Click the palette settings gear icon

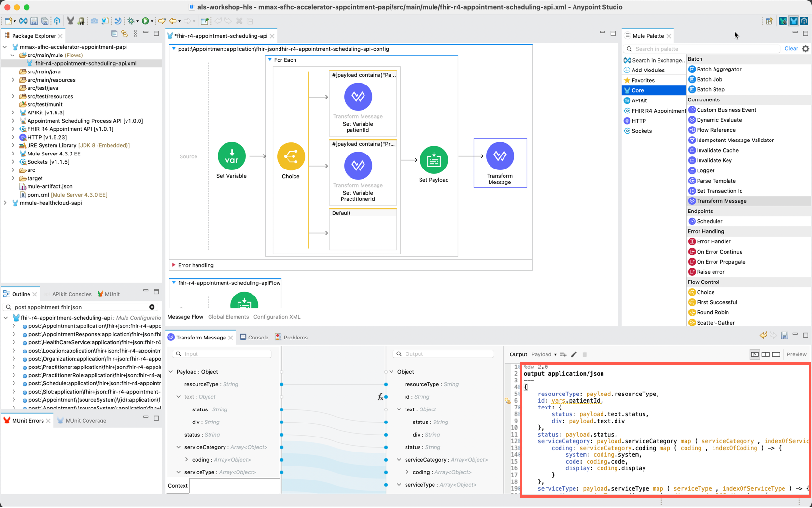click(x=805, y=49)
